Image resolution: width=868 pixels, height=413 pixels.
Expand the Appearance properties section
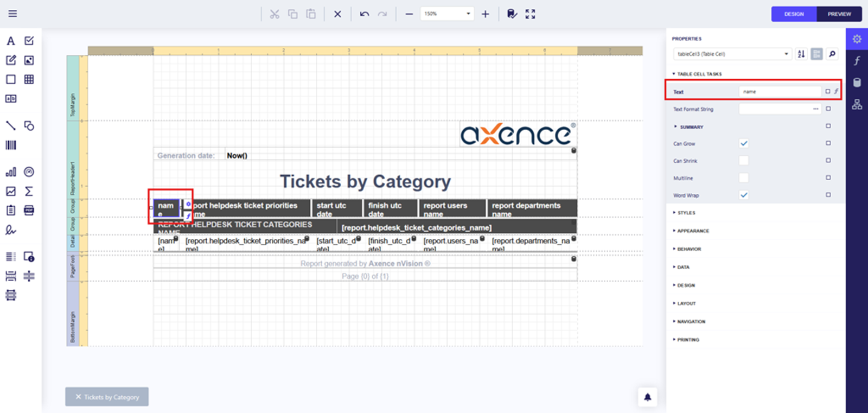coord(693,231)
